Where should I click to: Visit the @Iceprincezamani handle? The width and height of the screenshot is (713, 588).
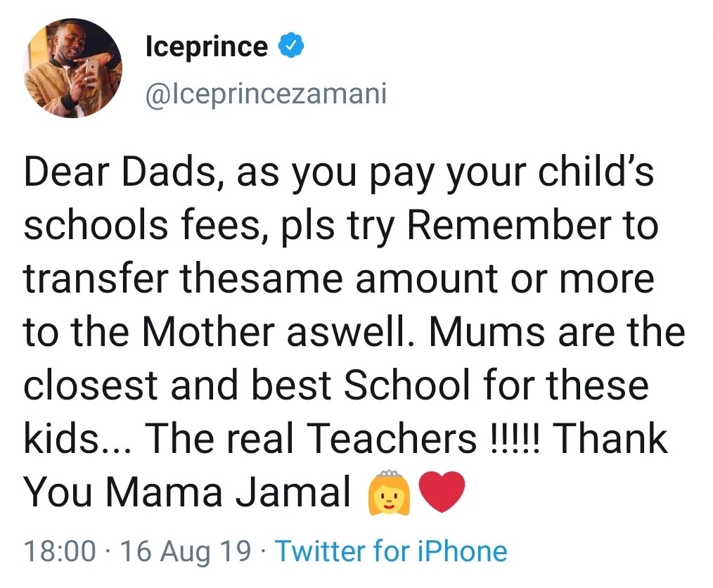click(x=266, y=93)
